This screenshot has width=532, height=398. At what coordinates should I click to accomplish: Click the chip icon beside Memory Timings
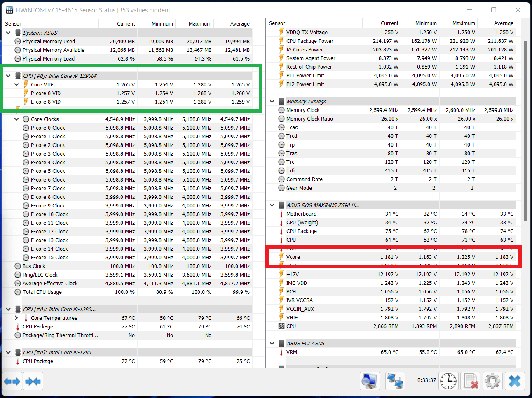(x=281, y=101)
